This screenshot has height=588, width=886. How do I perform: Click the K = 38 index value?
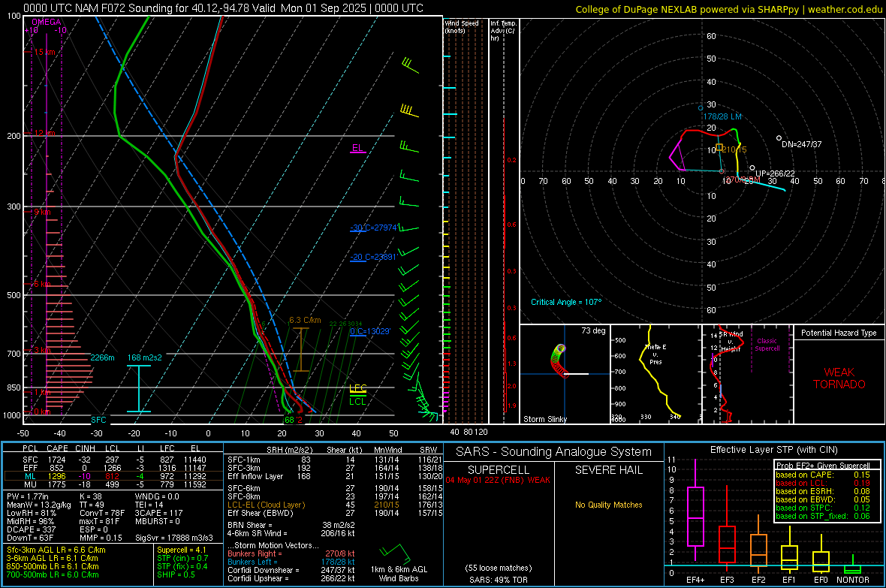[x=90, y=497]
